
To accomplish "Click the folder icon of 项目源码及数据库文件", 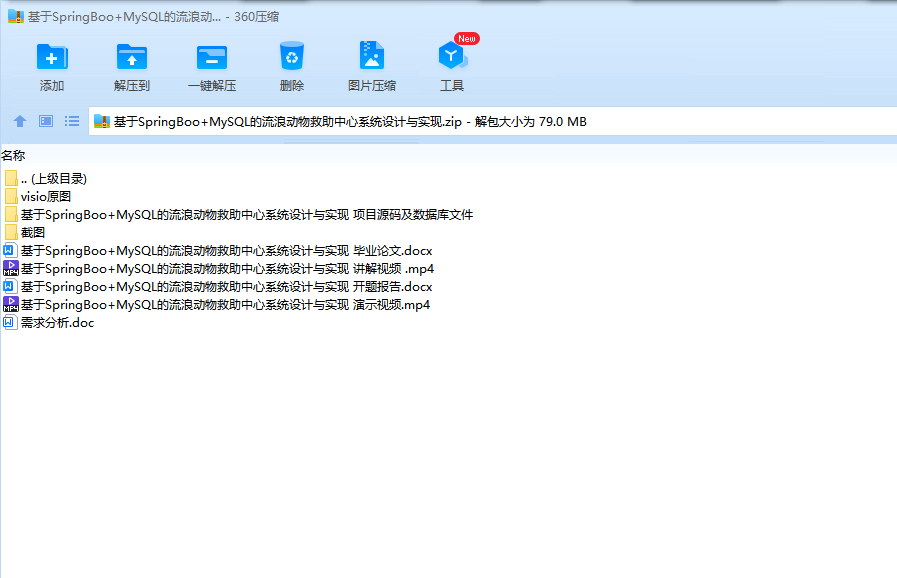I will point(11,215).
